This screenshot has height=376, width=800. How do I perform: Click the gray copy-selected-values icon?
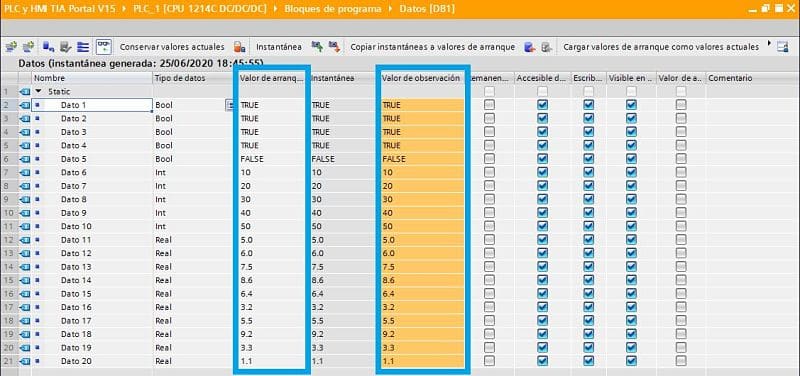546,47
